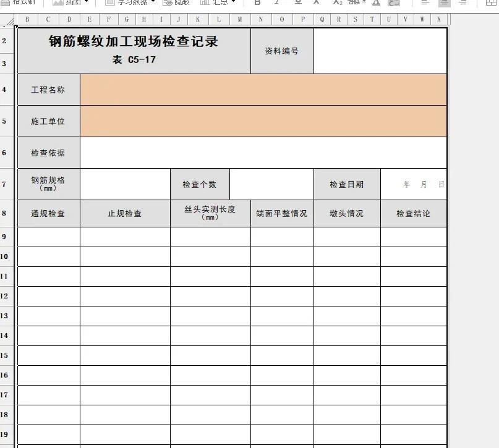499x448 pixels.
Task: Click the row 9 cell under 通规检查
Action: pyautogui.click(x=49, y=237)
